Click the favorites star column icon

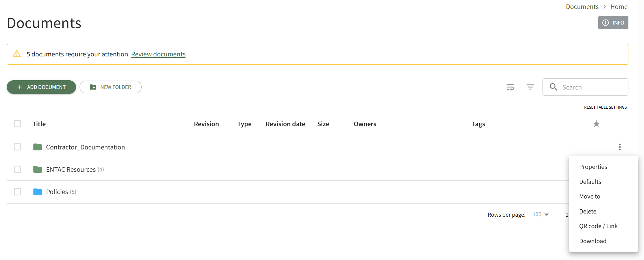pyautogui.click(x=596, y=124)
